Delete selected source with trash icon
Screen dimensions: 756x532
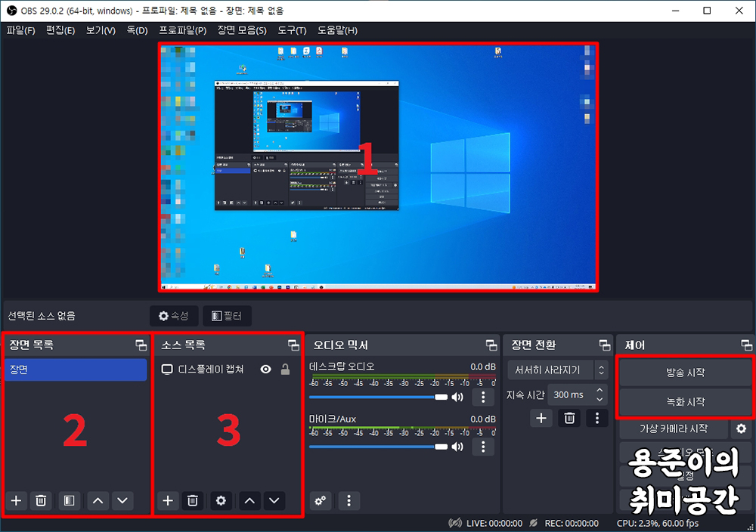[x=192, y=501]
